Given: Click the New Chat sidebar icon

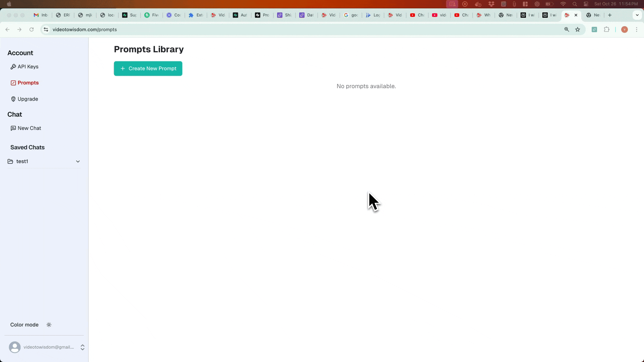Looking at the screenshot, I should point(13,128).
